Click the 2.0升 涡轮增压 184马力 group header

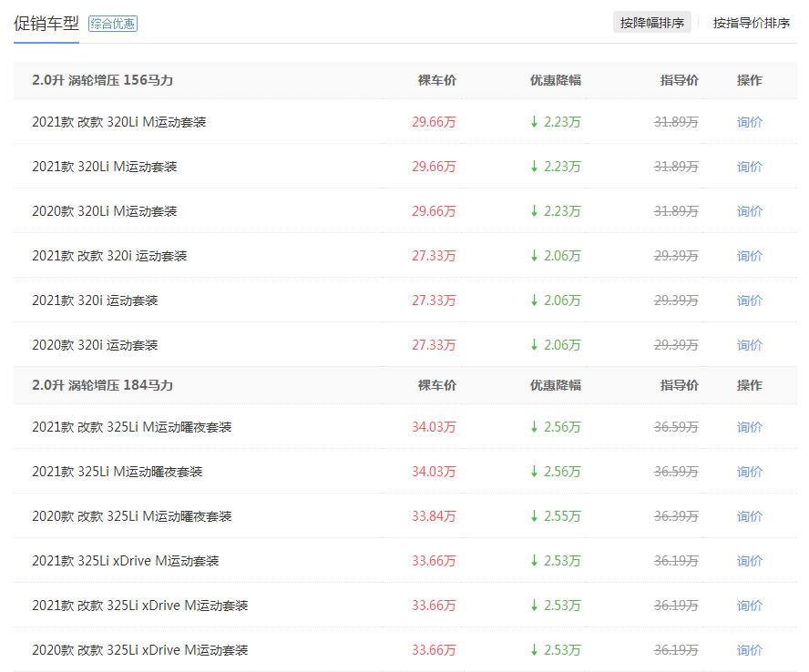[x=103, y=385]
